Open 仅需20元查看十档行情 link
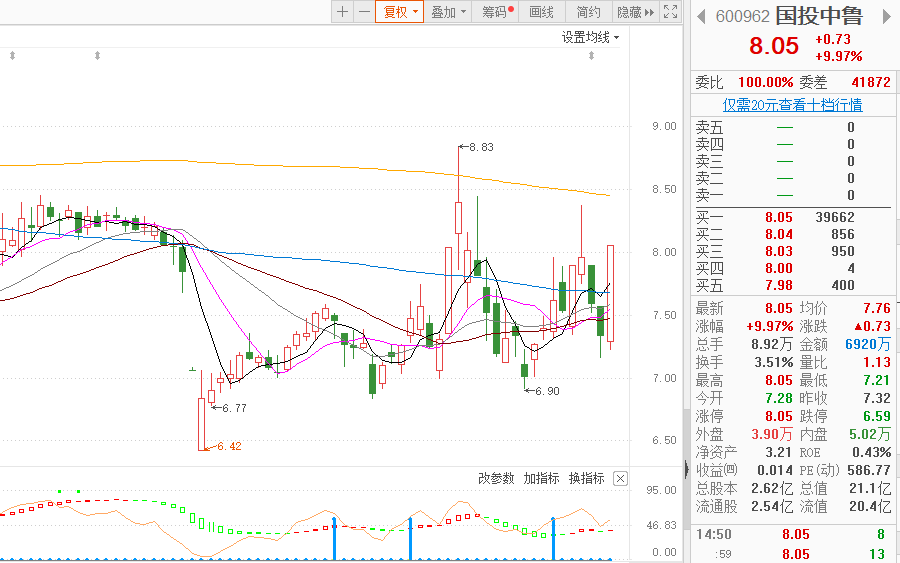Image resolution: width=900 pixels, height=563 pixels. [793, 104]
